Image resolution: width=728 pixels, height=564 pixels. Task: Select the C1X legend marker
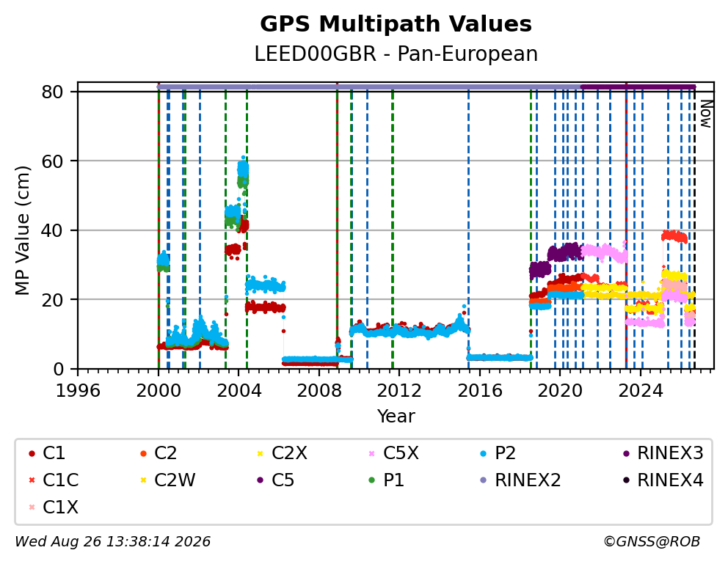(x=32, y=508)
